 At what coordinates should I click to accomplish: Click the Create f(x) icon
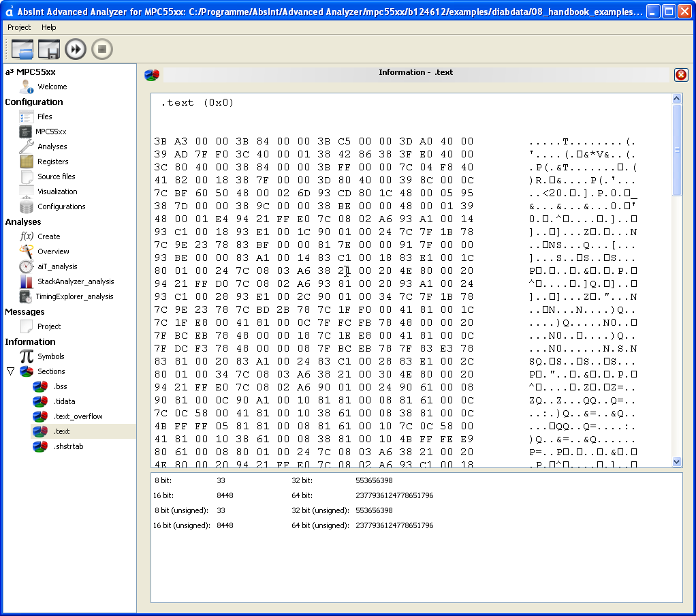(27, 236)
